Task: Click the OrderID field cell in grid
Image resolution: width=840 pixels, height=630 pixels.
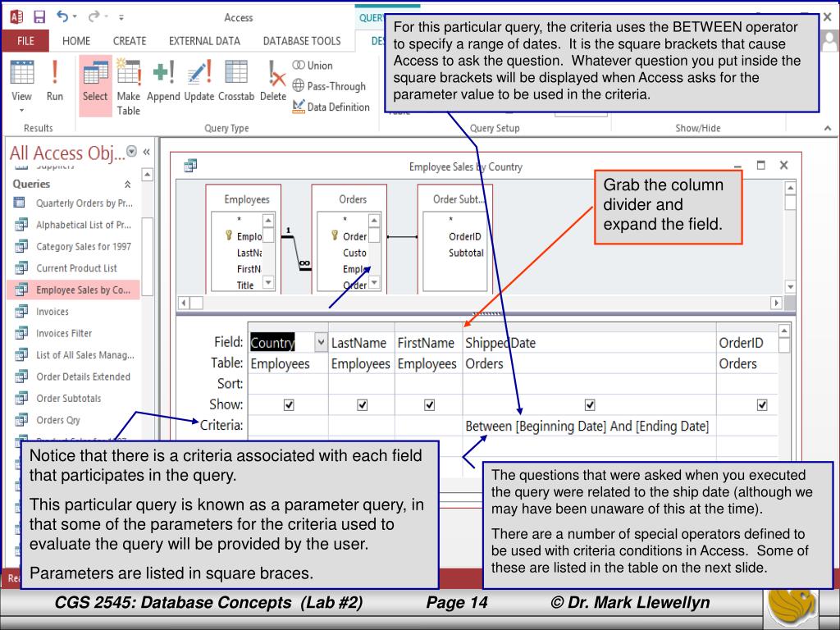Action: pyautogui.click(x=747, y=343)
